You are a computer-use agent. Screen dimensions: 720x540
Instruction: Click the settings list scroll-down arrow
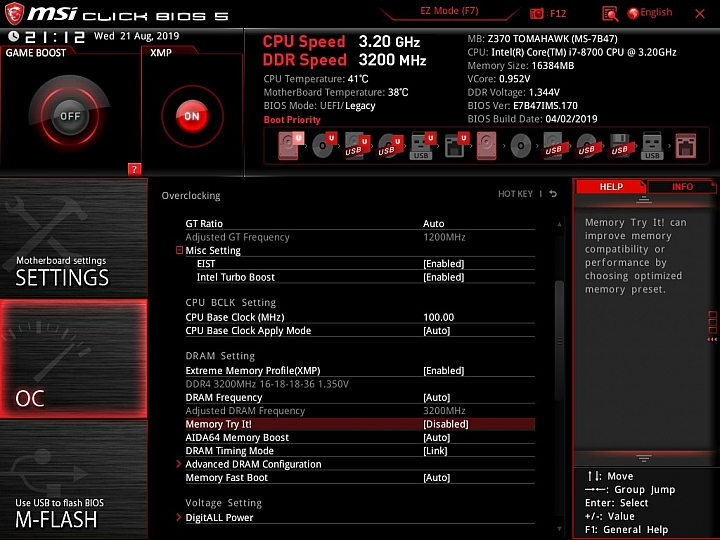coord(559,529)
